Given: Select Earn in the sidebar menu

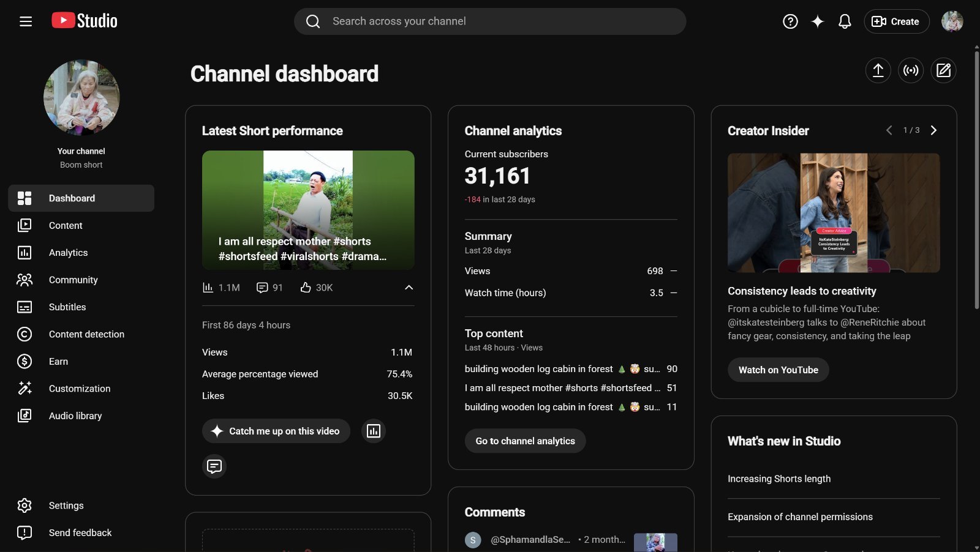Looking at the screenshot, I should (x=81, y=362).
